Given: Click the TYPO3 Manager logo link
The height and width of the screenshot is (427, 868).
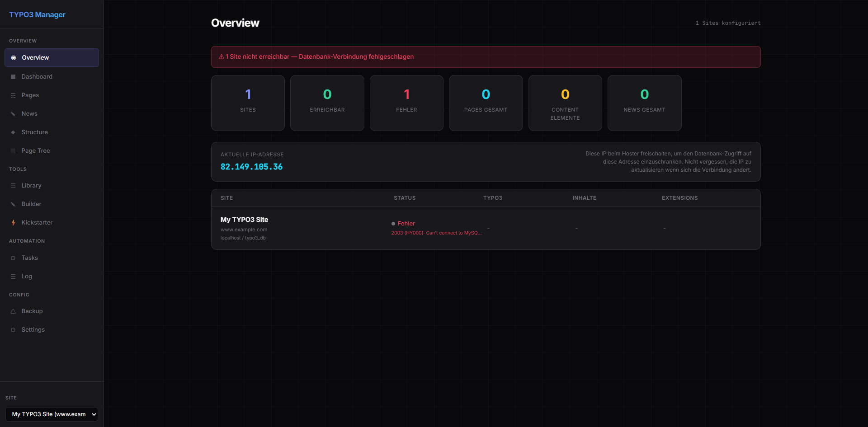Looking at the screenshot, I should click(37, 14).
